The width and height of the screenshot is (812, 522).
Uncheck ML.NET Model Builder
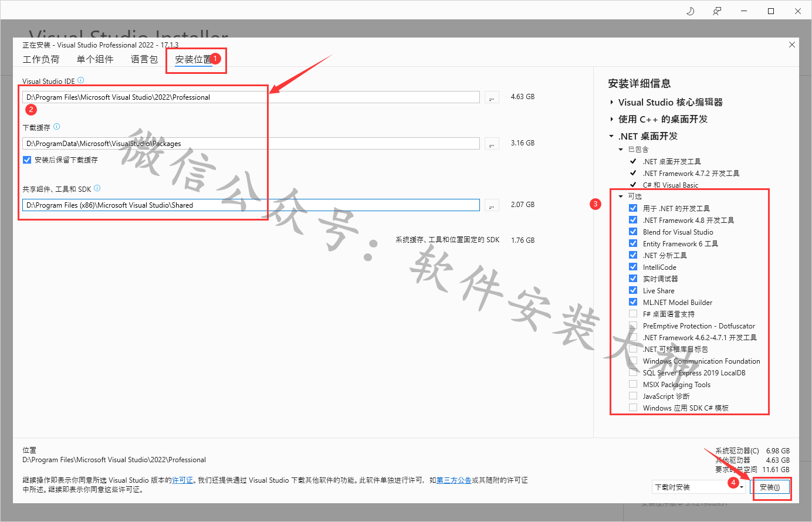633,302
